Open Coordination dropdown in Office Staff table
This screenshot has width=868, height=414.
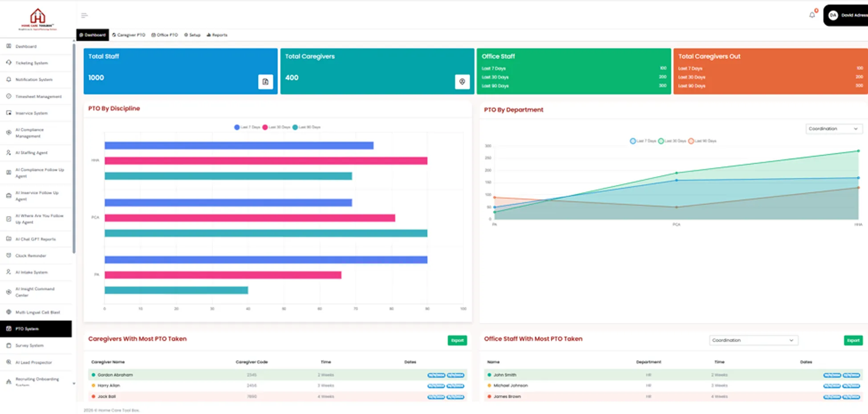coord(753,340)
